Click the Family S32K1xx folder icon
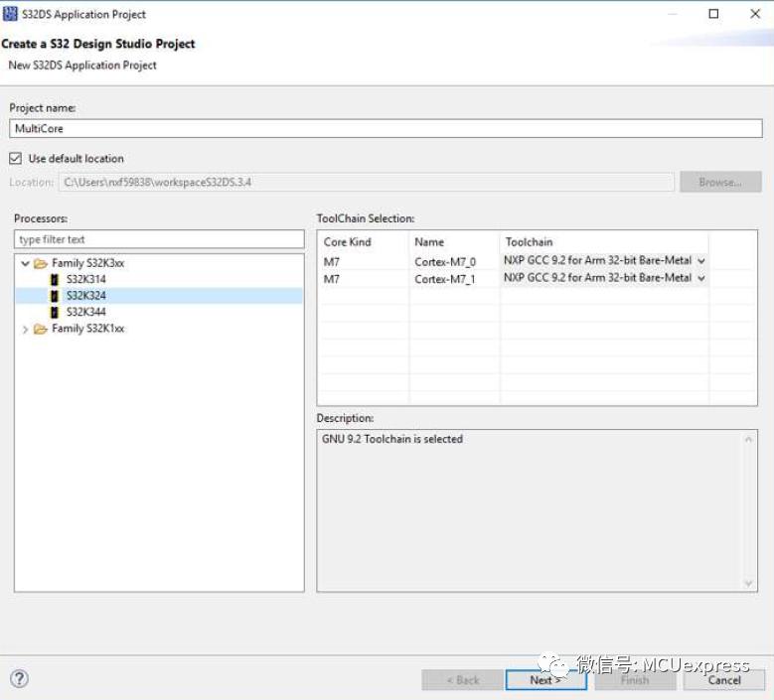 41,329
